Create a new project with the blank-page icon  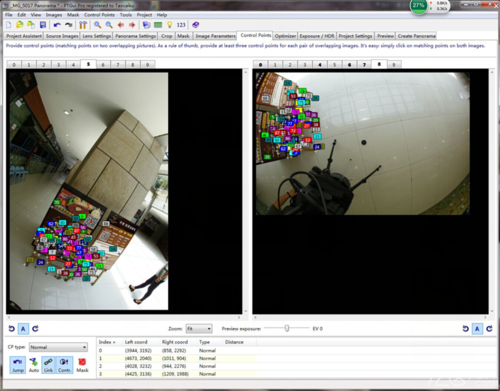9,25
